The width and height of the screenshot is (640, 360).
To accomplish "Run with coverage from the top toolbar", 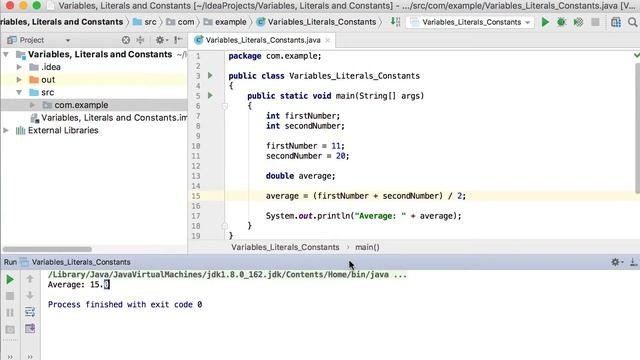I will click(578, 22).
